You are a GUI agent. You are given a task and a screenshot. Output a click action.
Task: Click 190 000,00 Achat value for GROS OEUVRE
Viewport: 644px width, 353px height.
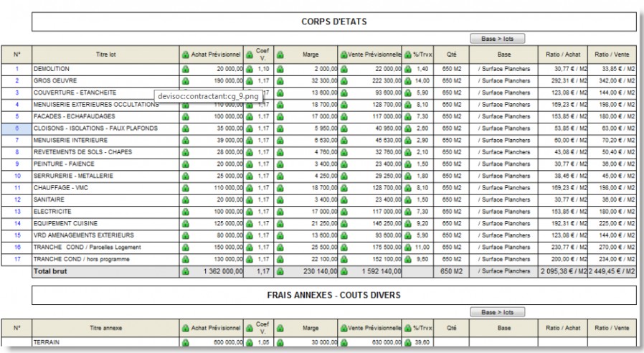tap(228, 81)
